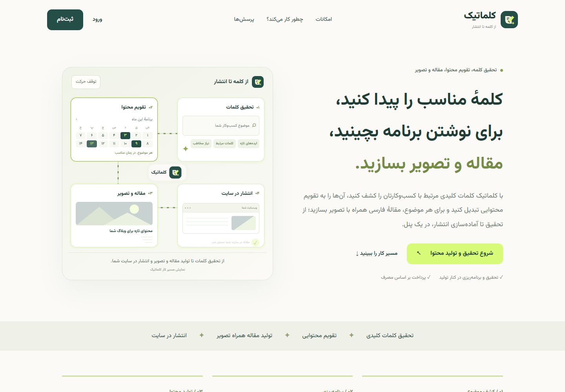This screenshot has height=392, width=565.
Task: Click the ورود login link
Action: coord(97,19)
